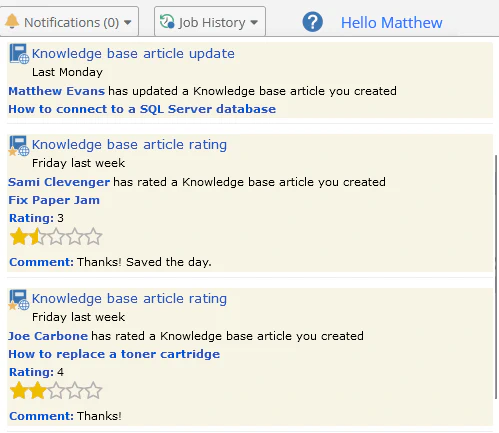Screen dimensions: 499x433
Task: Open the Hello Matthew user menu
Action: coord(391,23)
